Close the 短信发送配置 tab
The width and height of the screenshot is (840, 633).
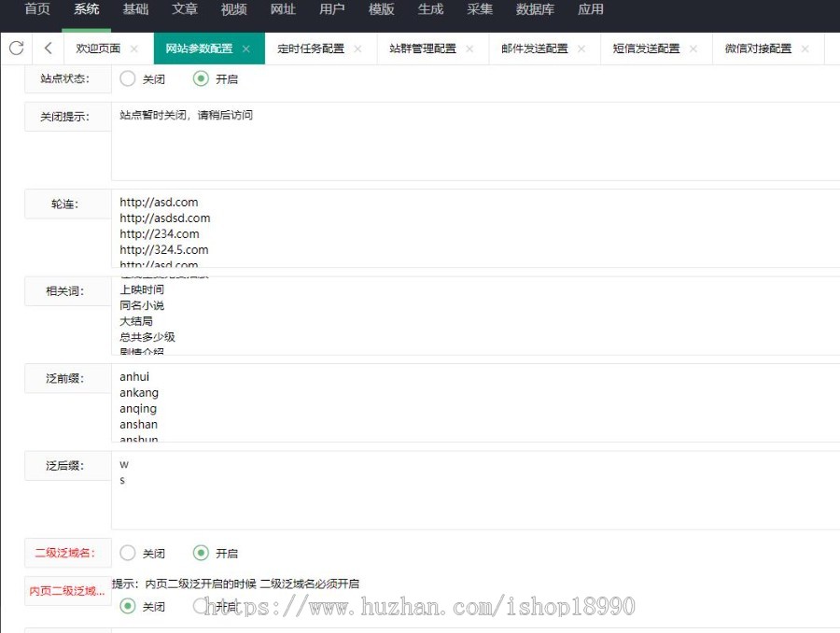coord(693,49)
